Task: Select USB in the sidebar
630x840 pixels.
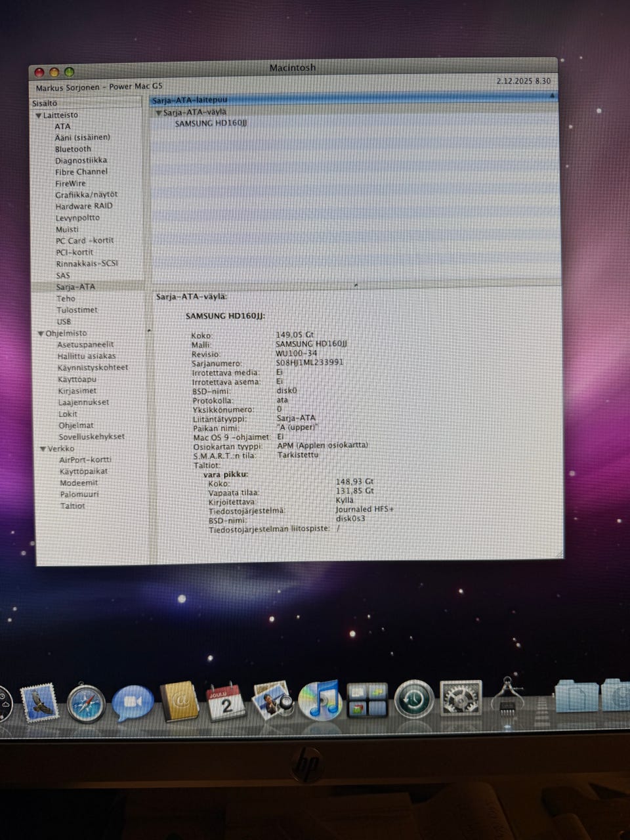Action: coord(64,322)
